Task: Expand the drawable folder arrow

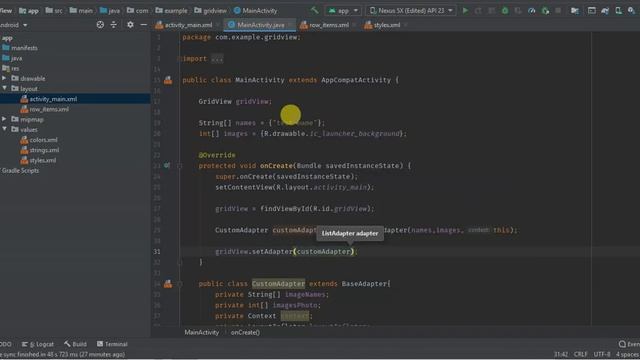Action: 4,78
